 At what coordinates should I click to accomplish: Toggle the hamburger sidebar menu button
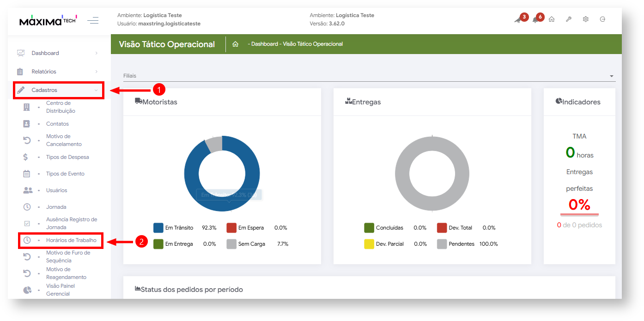coord(93,20)
